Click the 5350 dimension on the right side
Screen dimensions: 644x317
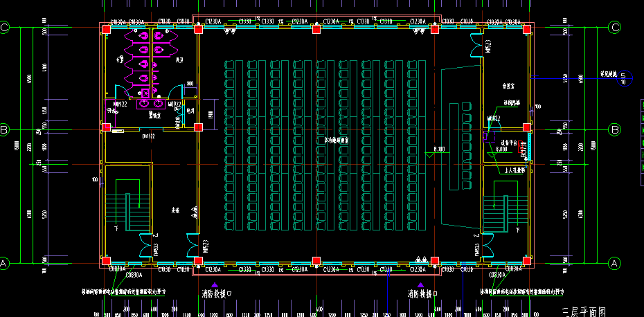point(565,214)
